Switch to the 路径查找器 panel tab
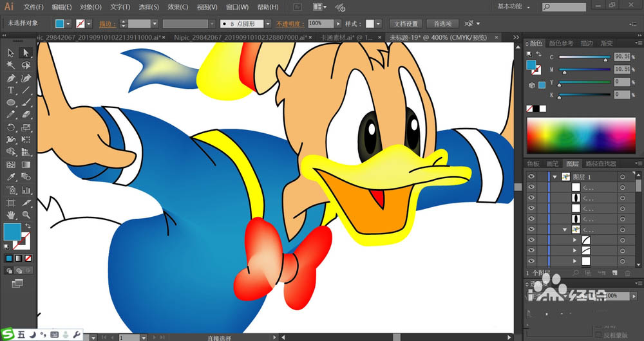Image resolution: width=644 pixels, height=341 pixels. tap(601, 163)
